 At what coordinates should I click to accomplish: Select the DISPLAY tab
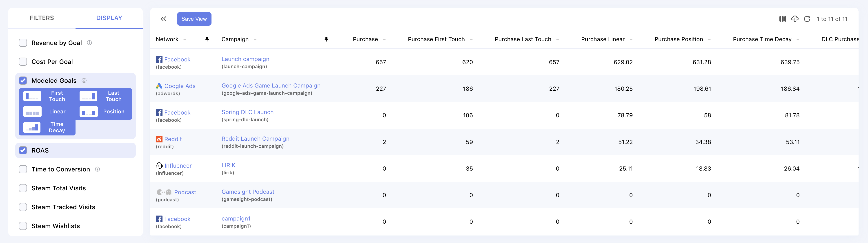(109, 18)
